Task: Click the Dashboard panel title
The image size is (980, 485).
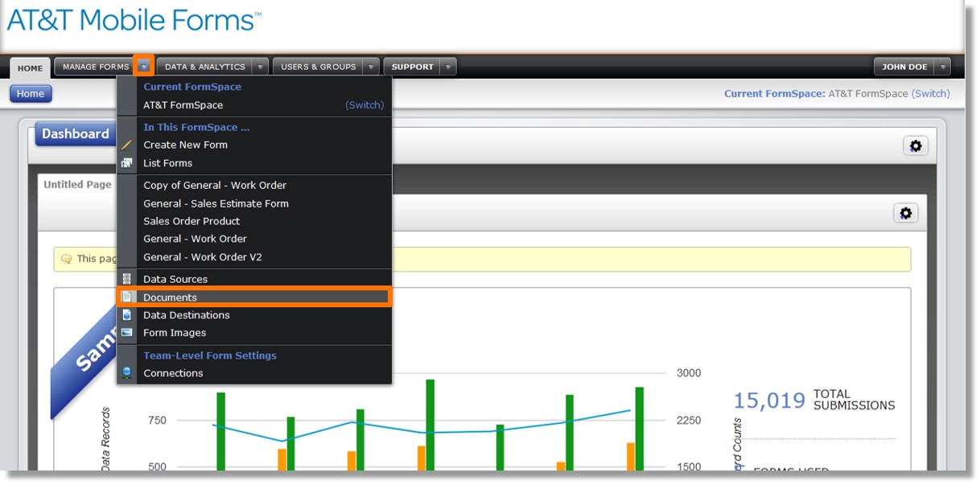Action: [x=76, y=134]
